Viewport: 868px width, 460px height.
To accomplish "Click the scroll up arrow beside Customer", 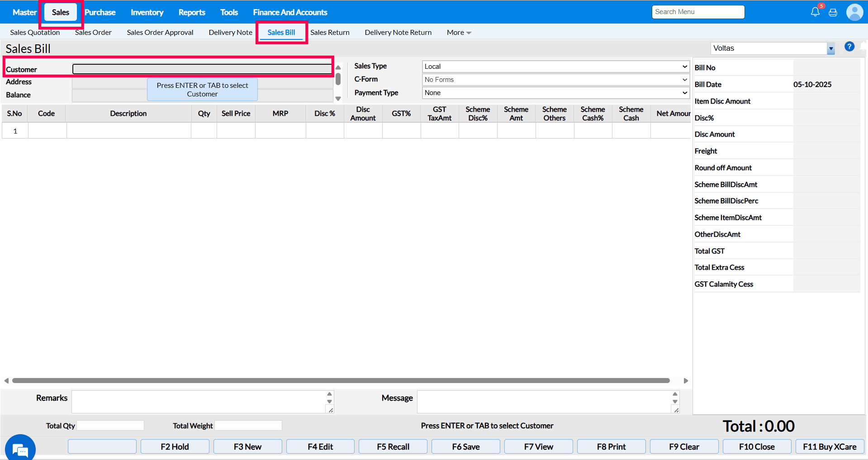I will tap(338, 67).
